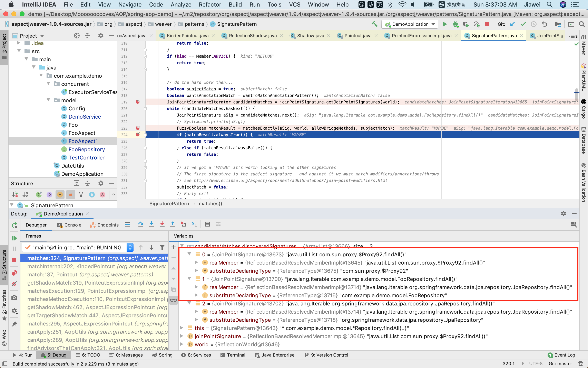Screen dimensions: 588x368
Task: Click Git Update Project arrow icon
Action: point(512,24)
